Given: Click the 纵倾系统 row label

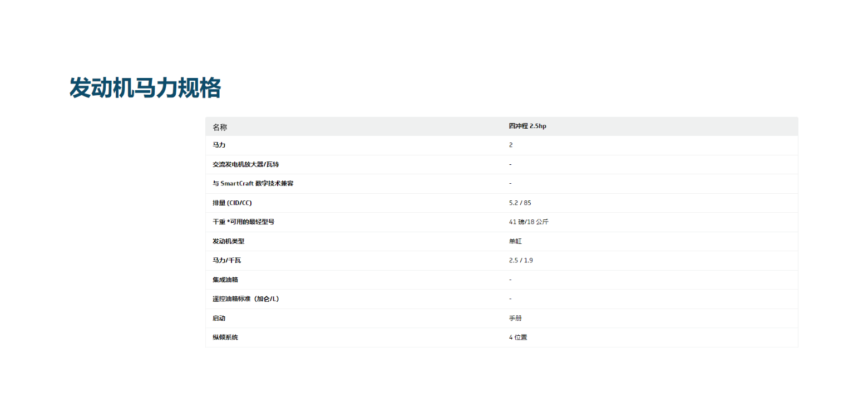Looking at the screenshot, I should (225, 337).
